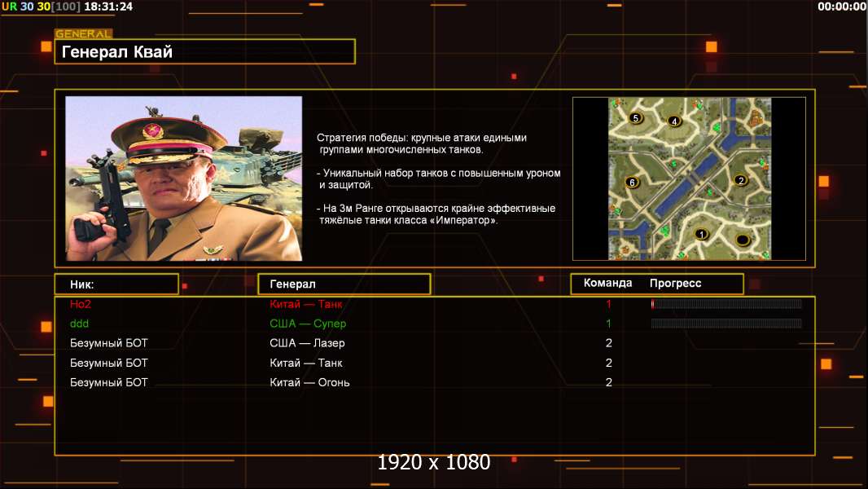This screenshot has height=489, width=868.
Task: Click 'Безумный БОТ' in the white Китай — Танк row
Action: click(109, 363)
